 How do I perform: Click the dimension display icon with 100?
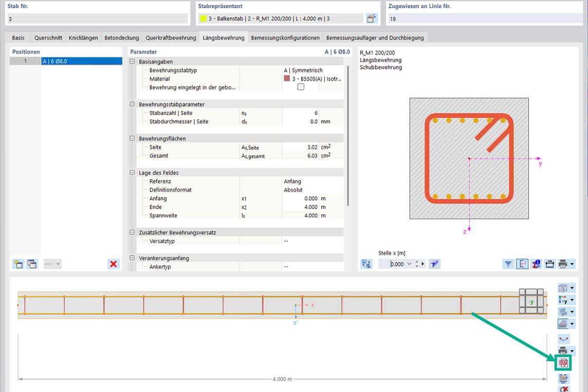549,264
